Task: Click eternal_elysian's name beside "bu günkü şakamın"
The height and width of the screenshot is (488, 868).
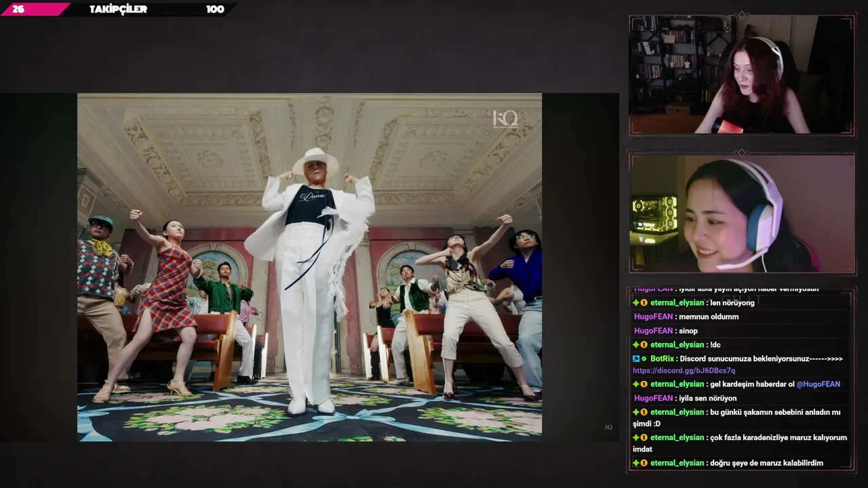Action: point(677,412)
